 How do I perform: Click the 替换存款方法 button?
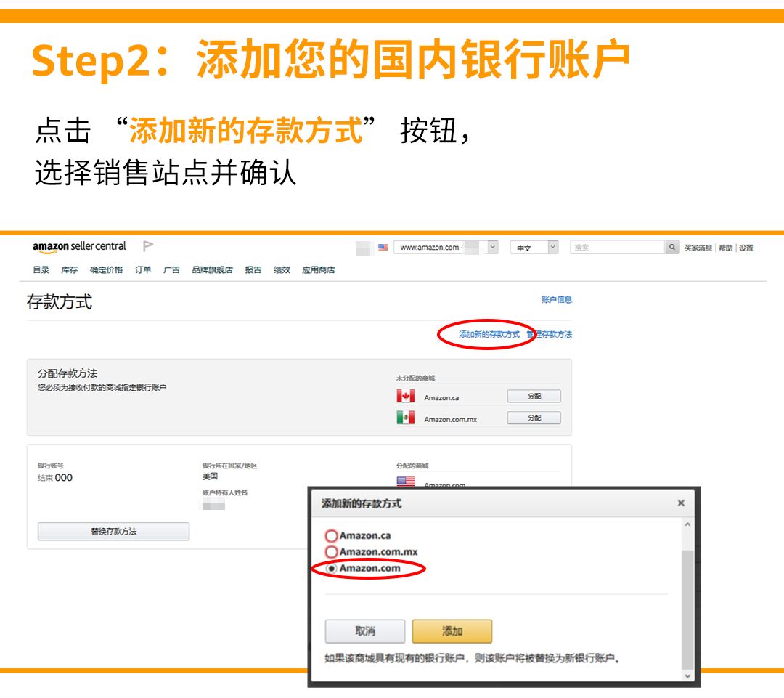point(113,532)
